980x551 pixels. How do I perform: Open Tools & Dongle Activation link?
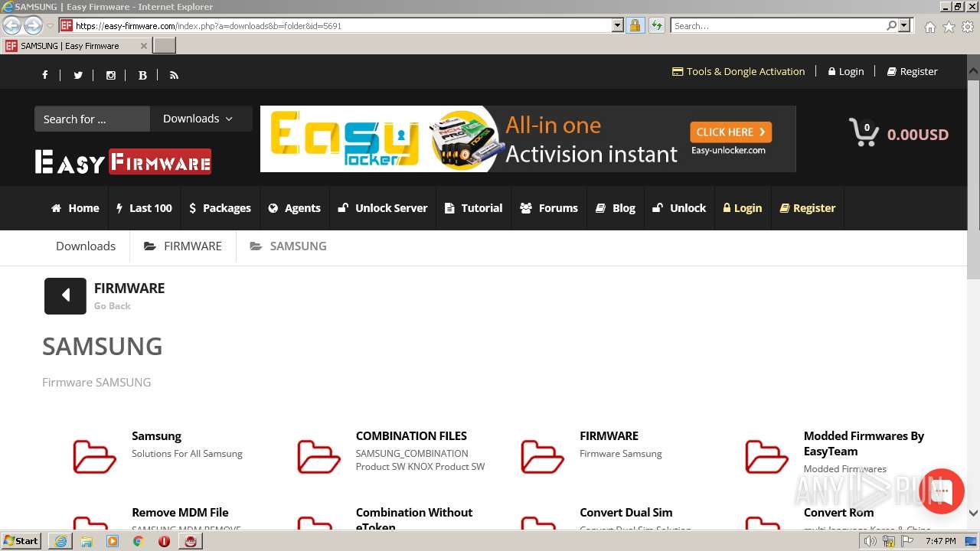tap(739, 71)
